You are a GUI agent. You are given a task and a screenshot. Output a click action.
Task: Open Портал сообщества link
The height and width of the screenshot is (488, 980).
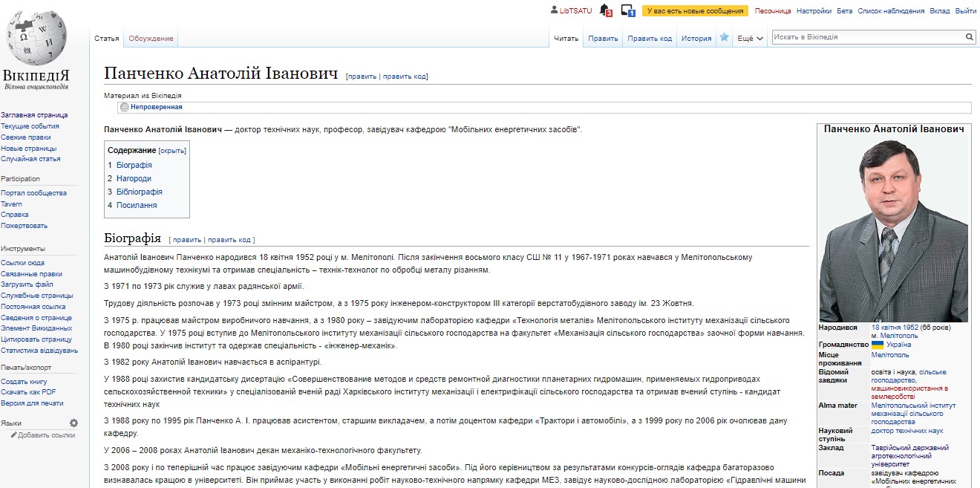pyautogui.click(x=33, y=193)
